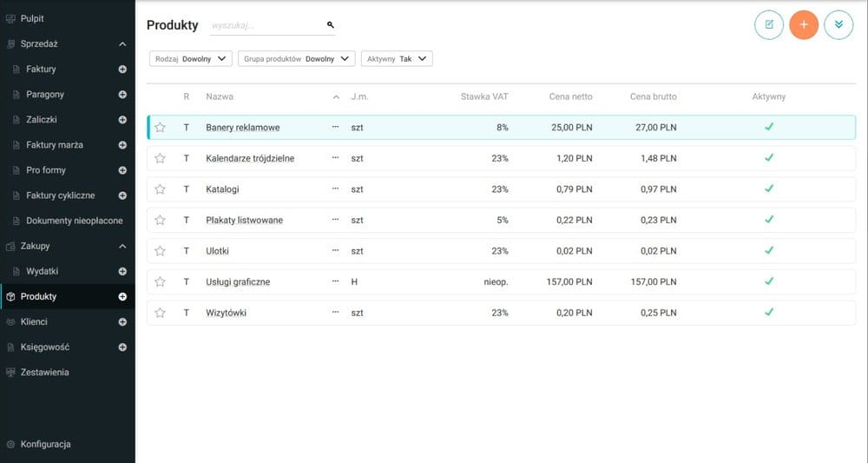
Task: Go to Pulpit in the sidebar
Action: pyautogui.click(x=32, y=18)
